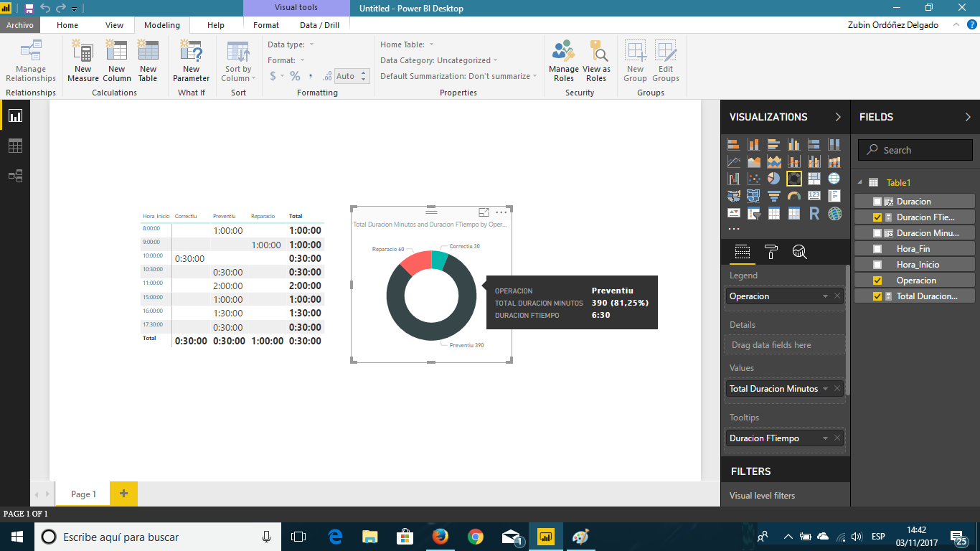
Task: Uncheck the Duracion FTie... field
Action: point(877,217)
